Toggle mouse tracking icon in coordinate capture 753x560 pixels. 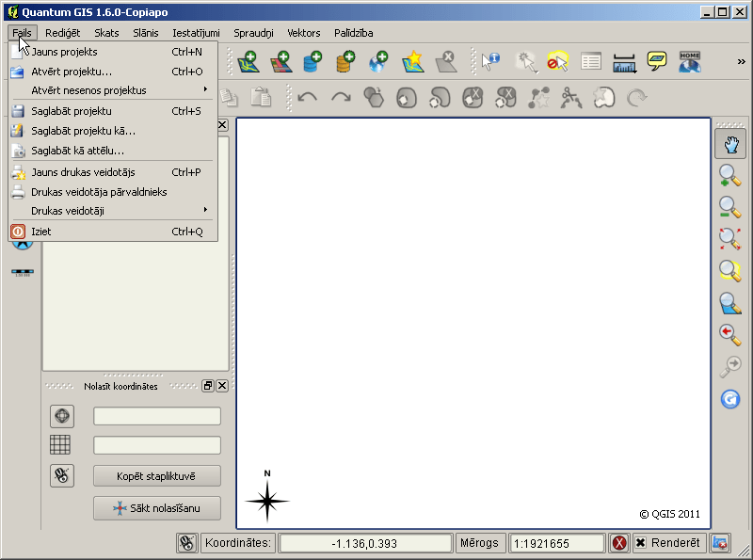(x=62, y=476)
